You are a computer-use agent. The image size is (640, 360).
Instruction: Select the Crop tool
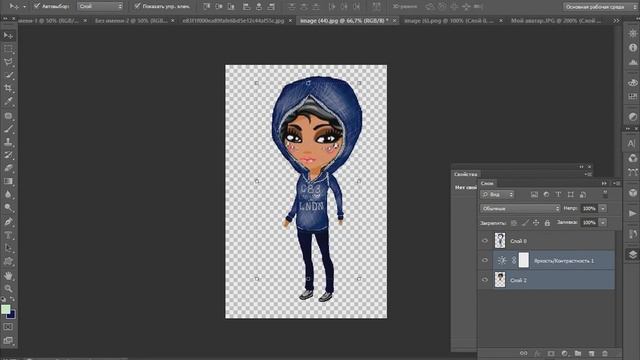[x=8, y=88]
